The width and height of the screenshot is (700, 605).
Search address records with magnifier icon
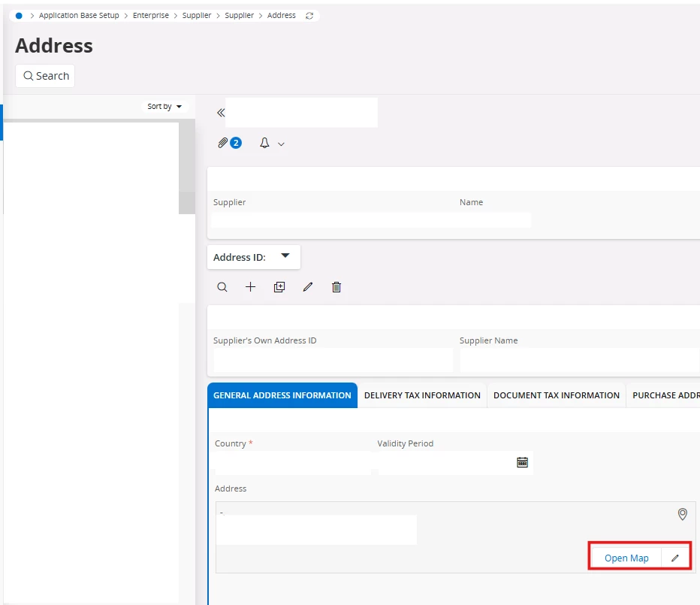(222, 287)
